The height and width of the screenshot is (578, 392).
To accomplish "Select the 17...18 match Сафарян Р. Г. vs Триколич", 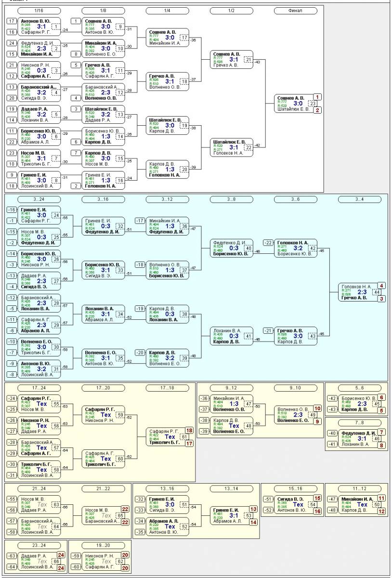I will pyautogui.click(x=168, y=437).
